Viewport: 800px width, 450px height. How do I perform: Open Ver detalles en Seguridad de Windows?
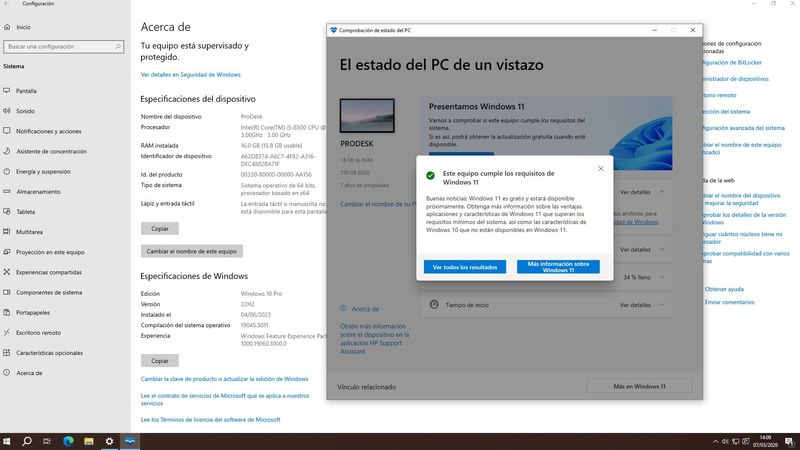tap(190, 74)
